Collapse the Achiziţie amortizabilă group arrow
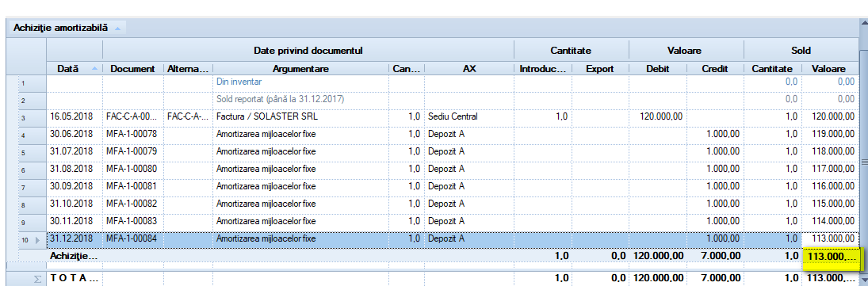Screen dimensions: 868x286 (x=117, y=29)
